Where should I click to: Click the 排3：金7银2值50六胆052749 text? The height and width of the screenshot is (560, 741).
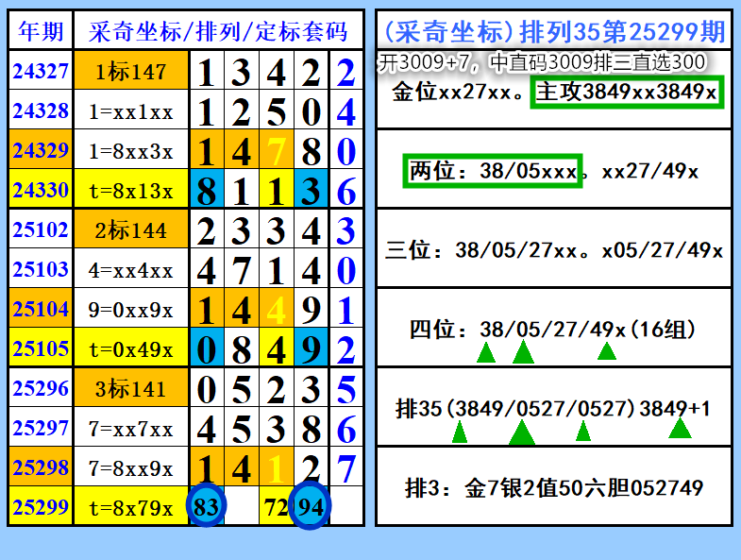tap(554, 487)
